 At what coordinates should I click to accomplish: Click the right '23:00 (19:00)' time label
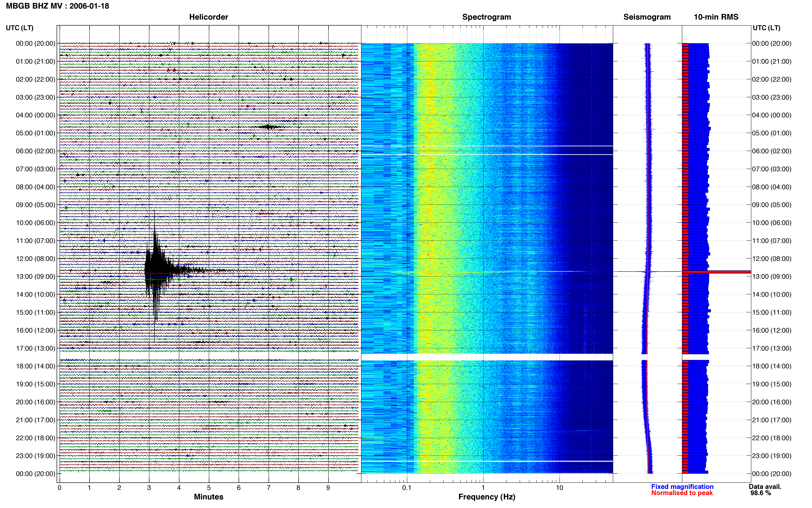click(772, 456)
